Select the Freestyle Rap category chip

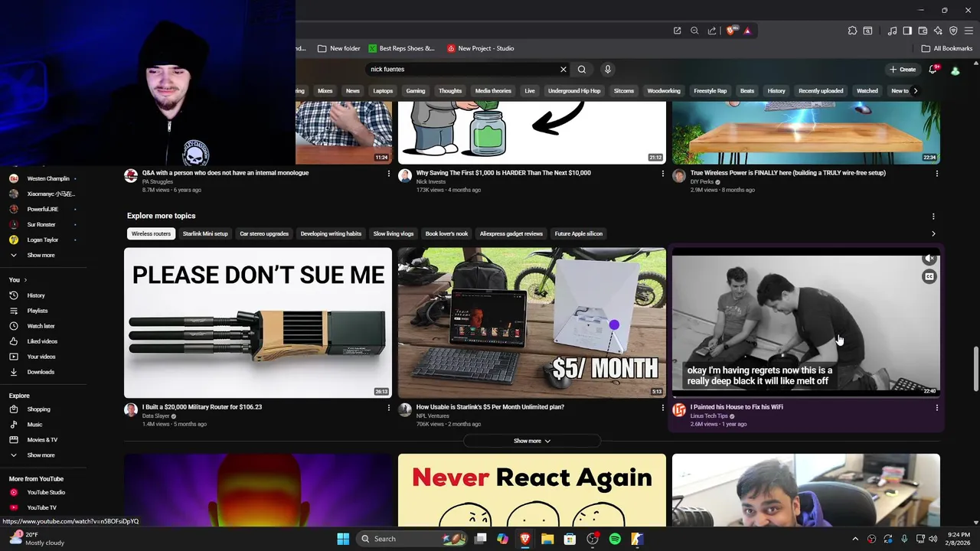710,90
